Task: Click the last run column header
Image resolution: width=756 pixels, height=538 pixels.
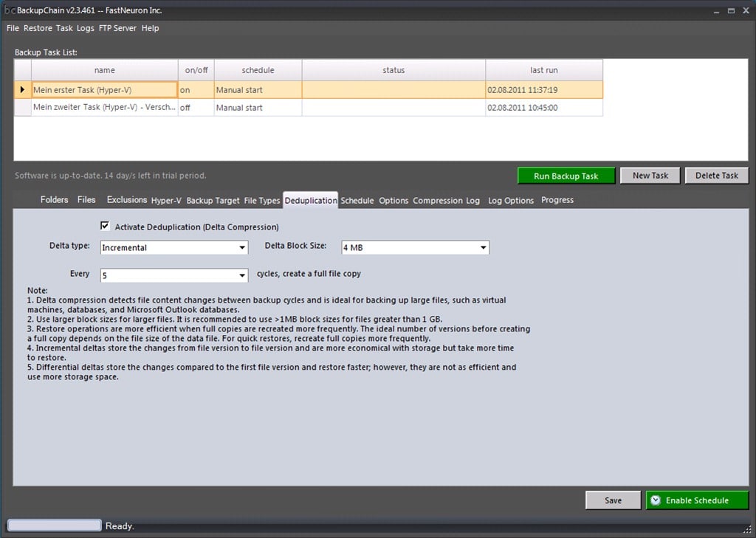Action: (x=544, y=70)
